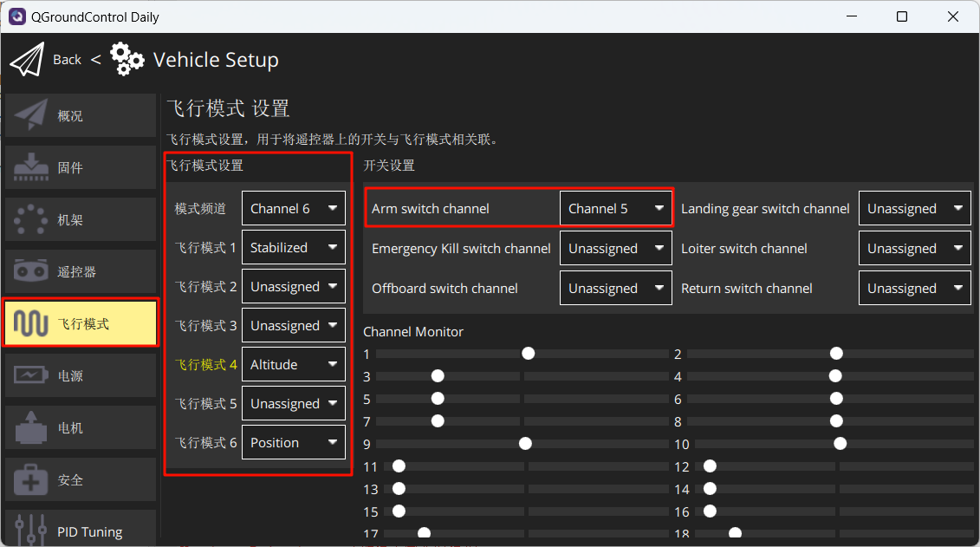
Task: Expand the 飞行模式 1 Stabilized dropdown
Action: tap(293, 248)
